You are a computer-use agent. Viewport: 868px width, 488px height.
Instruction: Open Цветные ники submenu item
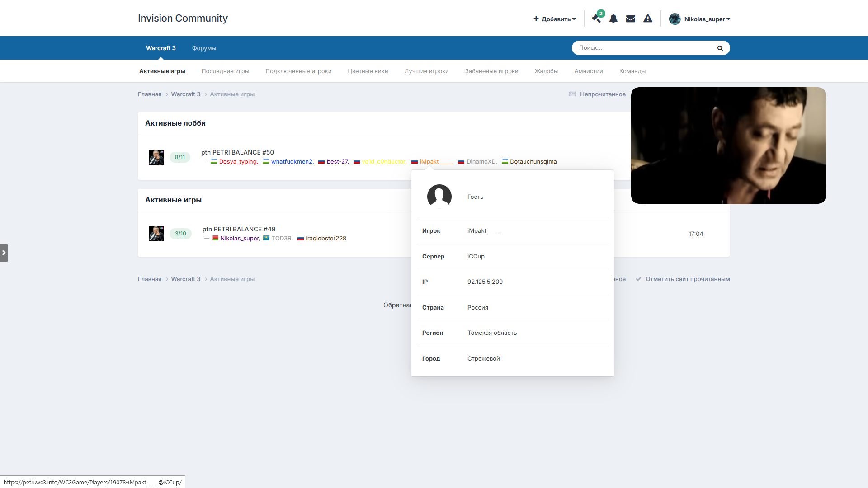[x=368, y=71]
